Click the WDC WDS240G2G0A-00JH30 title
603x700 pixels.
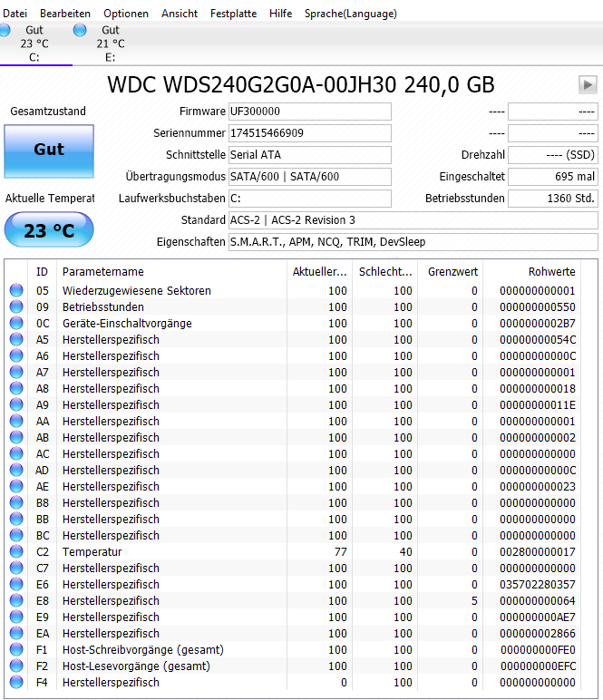tap(301, 84)
